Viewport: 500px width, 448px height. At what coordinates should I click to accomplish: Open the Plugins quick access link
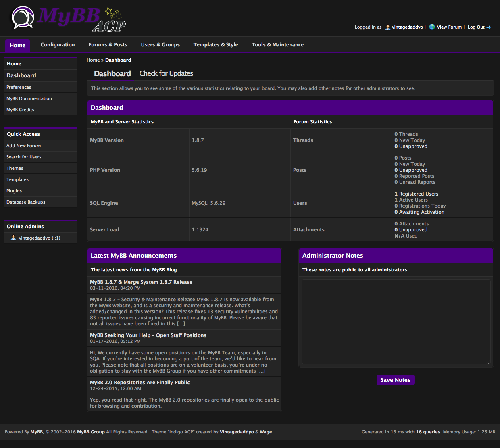(x=14, y=191)
